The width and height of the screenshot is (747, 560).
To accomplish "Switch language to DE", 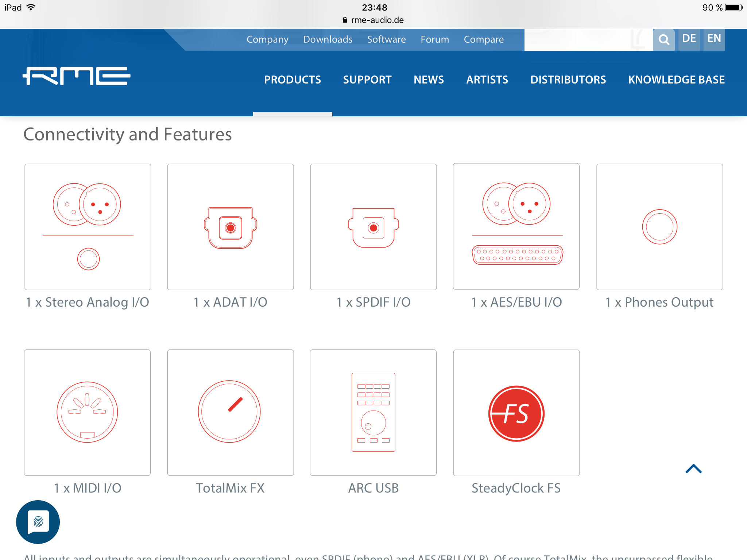I will 689,39.
